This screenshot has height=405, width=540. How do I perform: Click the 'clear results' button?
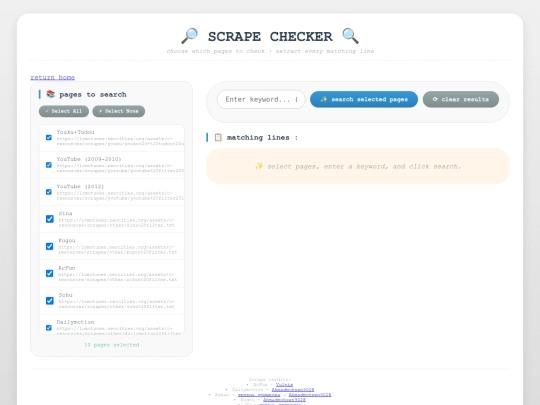coord(461,99)
